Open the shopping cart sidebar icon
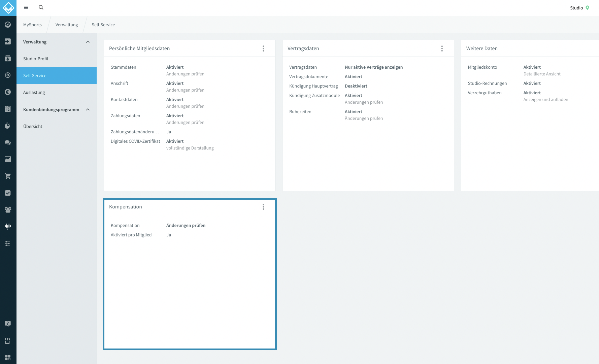This screenshot has height=364, width=599. pos(8,176)
